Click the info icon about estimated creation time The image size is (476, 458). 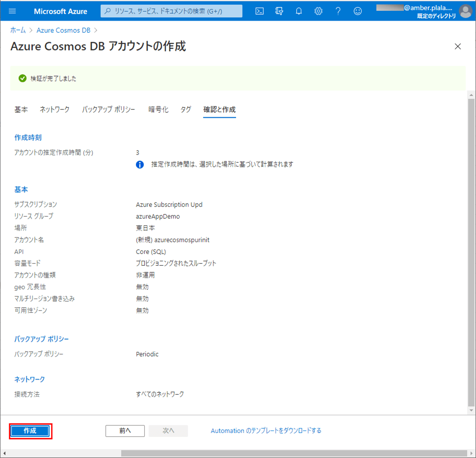coord(140,165)
